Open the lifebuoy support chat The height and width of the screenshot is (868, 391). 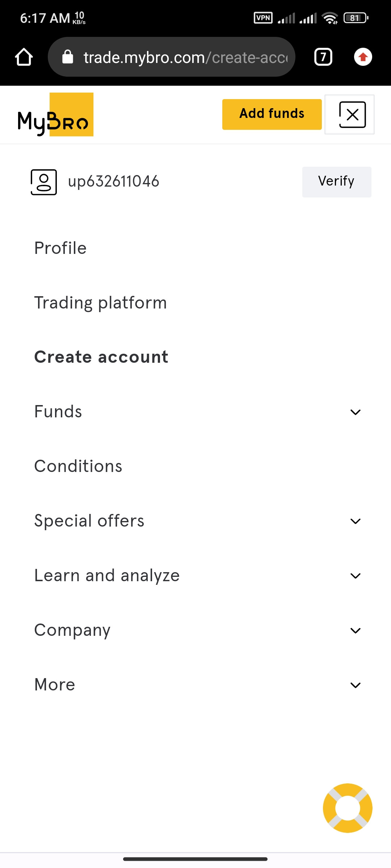[348, 808]
